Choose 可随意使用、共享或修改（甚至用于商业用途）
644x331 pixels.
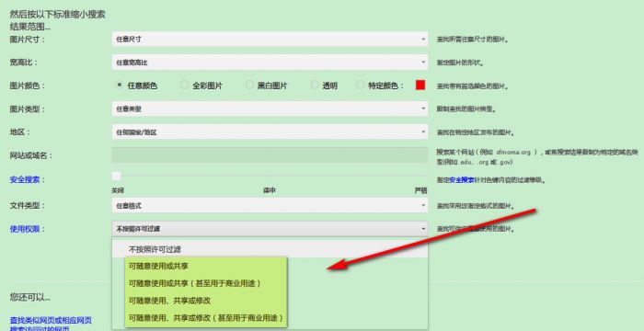point(206,318)
